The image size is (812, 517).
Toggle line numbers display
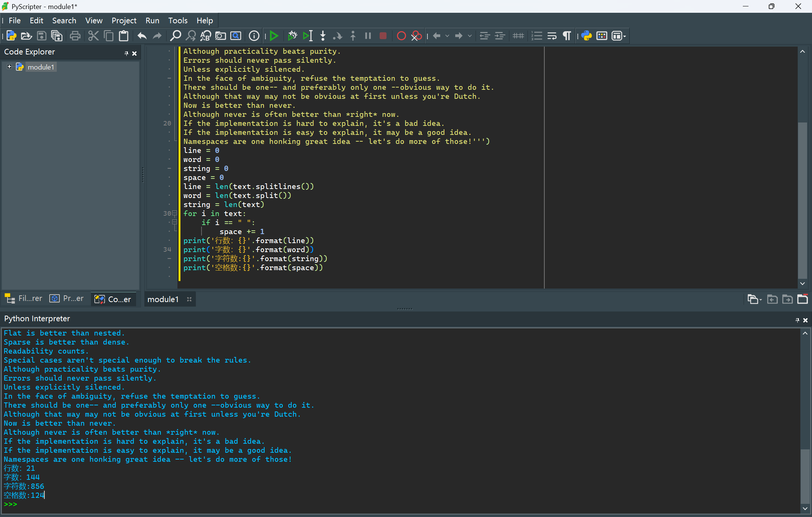tap(537, 36)
